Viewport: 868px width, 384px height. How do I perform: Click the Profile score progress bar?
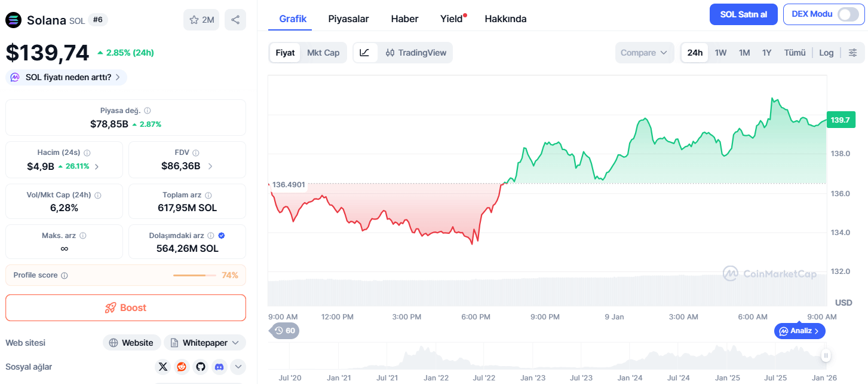point(194,275)
